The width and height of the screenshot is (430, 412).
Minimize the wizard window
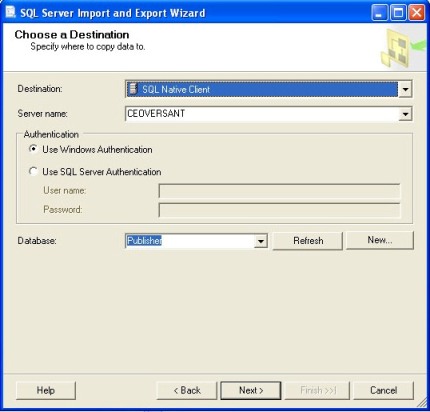point(379,13)
